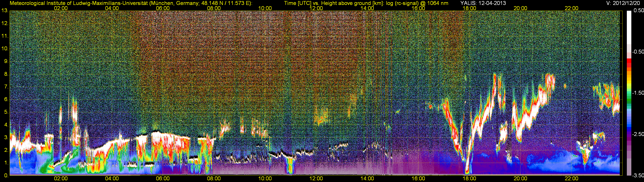Click the 11 km height axis label

pyautogui.click(x=5, y=36)
